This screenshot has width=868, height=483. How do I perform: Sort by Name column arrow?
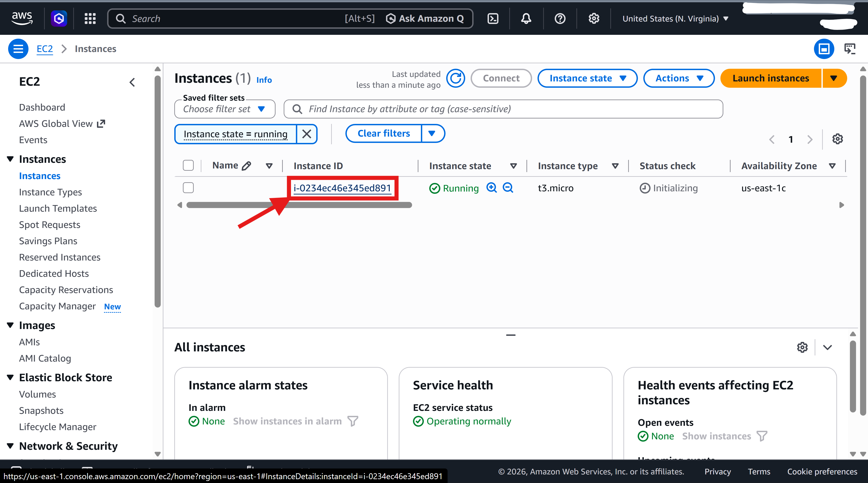pyautogui.click(x=269, y=166)
